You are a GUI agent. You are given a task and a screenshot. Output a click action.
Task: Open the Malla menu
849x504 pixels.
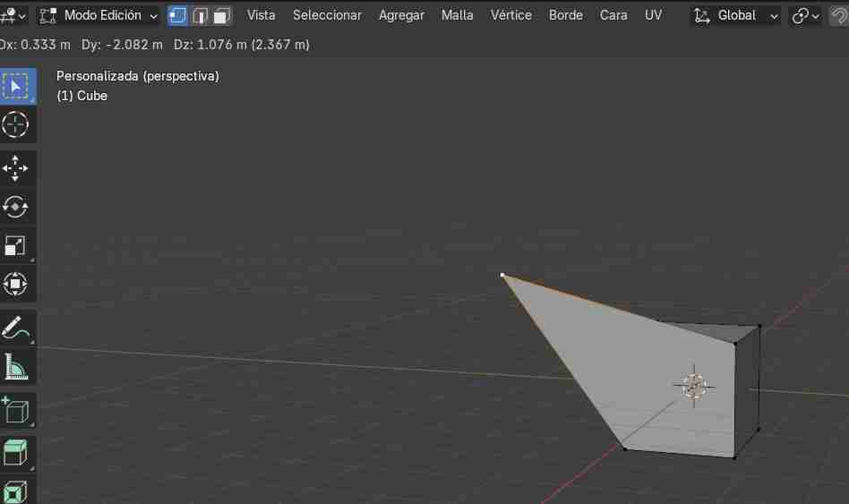point(457,15)
